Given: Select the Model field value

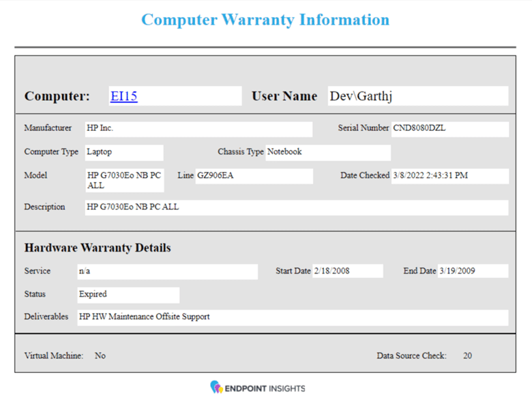Looking at the screenshot, I should coord(124,180).
